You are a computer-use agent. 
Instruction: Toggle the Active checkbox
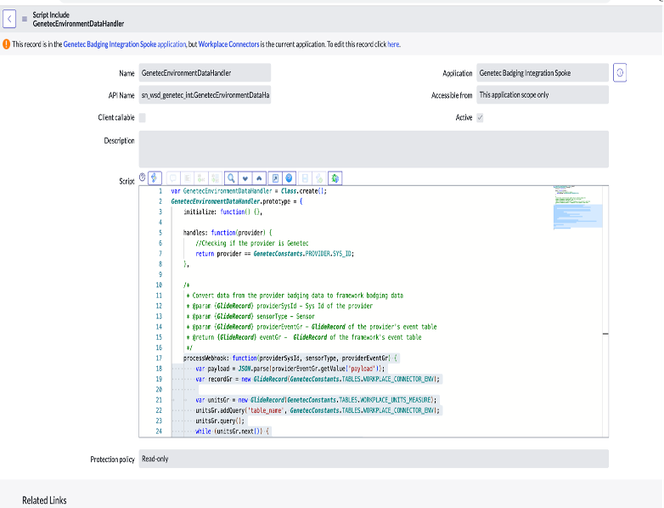(x=481, y=118)
